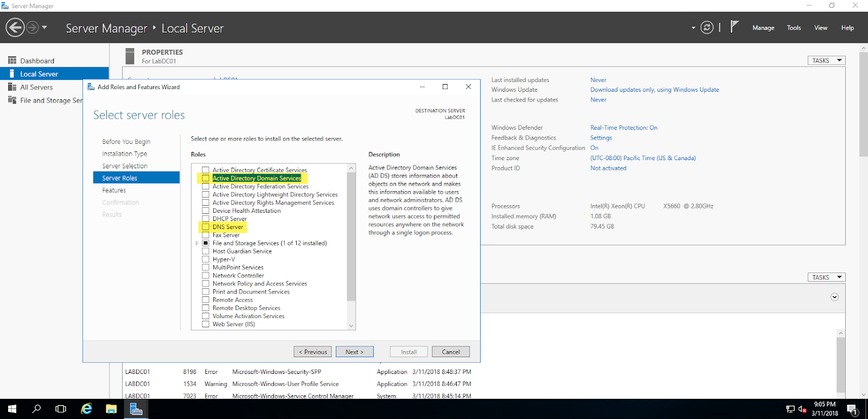Image resolution: width=868 pixels, height=419 pixels.
Task: Open the Help menu
Action: tap(847, 28)
